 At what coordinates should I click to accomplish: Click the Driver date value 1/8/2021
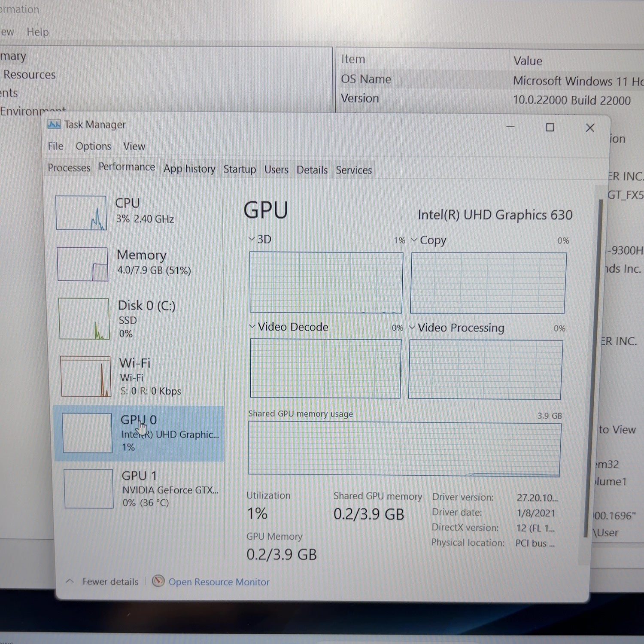tap(536, 513)
